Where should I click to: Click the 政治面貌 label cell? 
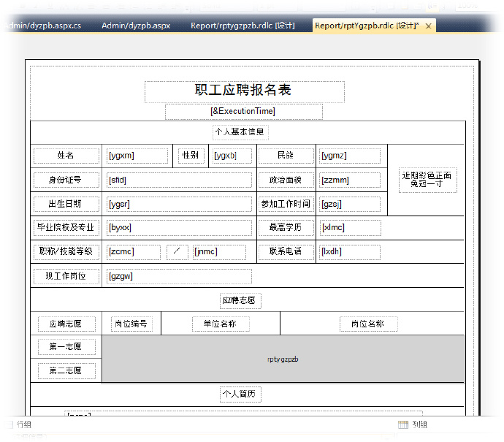pos(286,180)
